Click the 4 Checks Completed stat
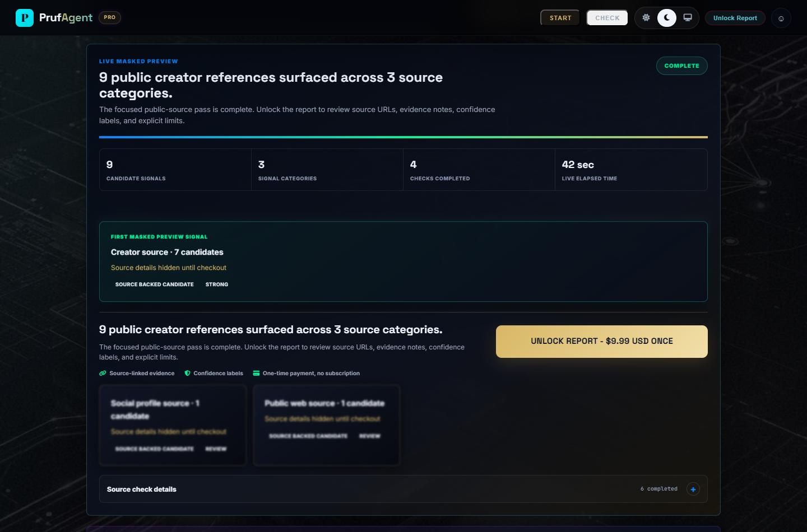Screen dimensions: 807x532 [x=479, y=170]
